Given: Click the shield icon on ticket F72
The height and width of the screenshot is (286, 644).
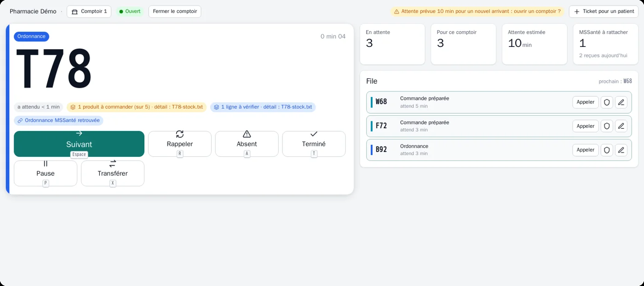Looking at the screenshot, I should [607, 126].
